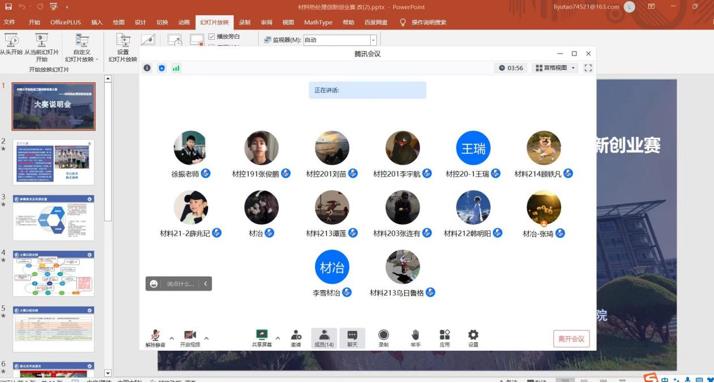Unmute the microphone in Tencent Meeting
Viewport: 714px width, 383px height.
point(155,338)
